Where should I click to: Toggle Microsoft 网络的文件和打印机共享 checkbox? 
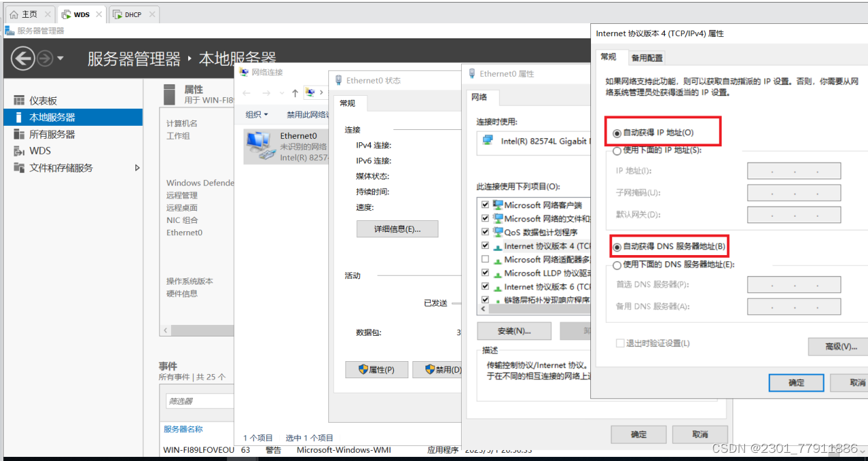[486, 218]
